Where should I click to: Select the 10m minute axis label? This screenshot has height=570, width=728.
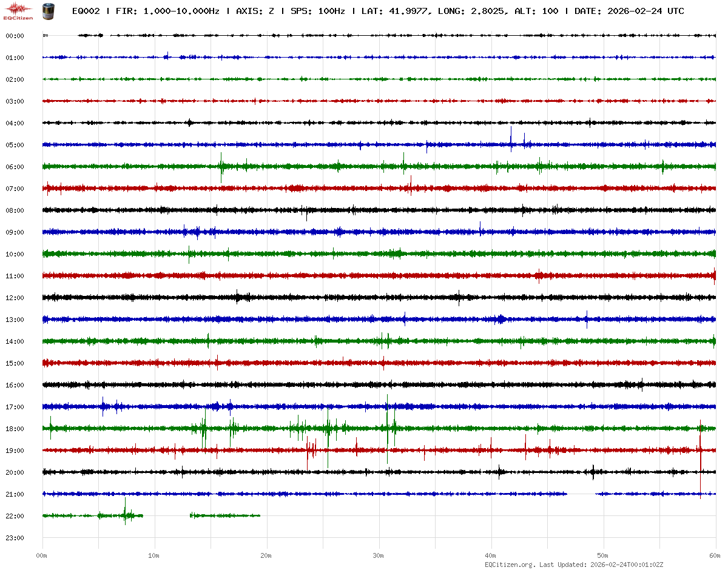(154, 555)
